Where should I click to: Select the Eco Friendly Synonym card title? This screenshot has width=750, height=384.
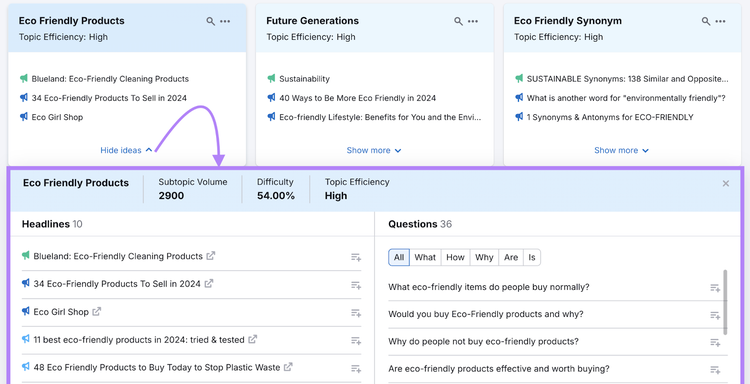point(568,21)
